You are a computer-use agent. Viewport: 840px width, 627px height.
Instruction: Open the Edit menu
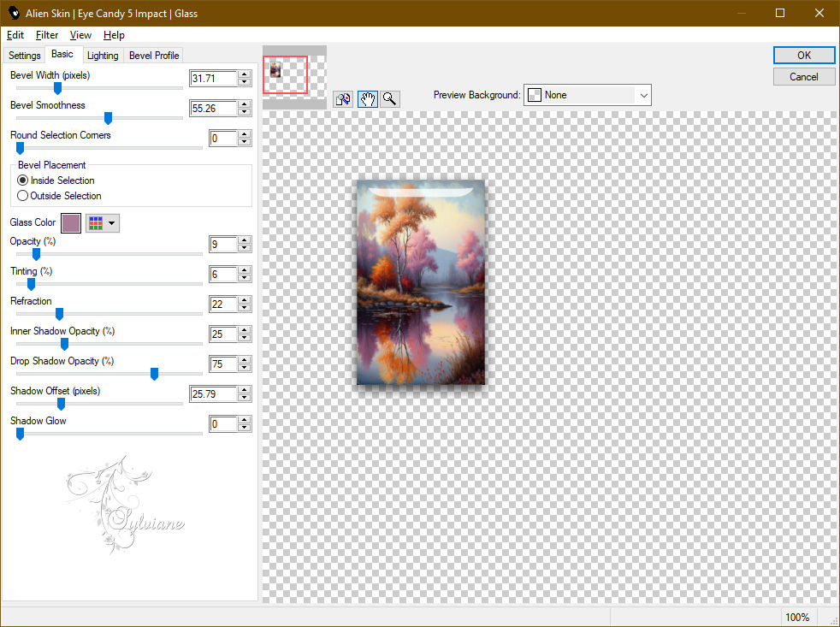[x=15, y=35]
